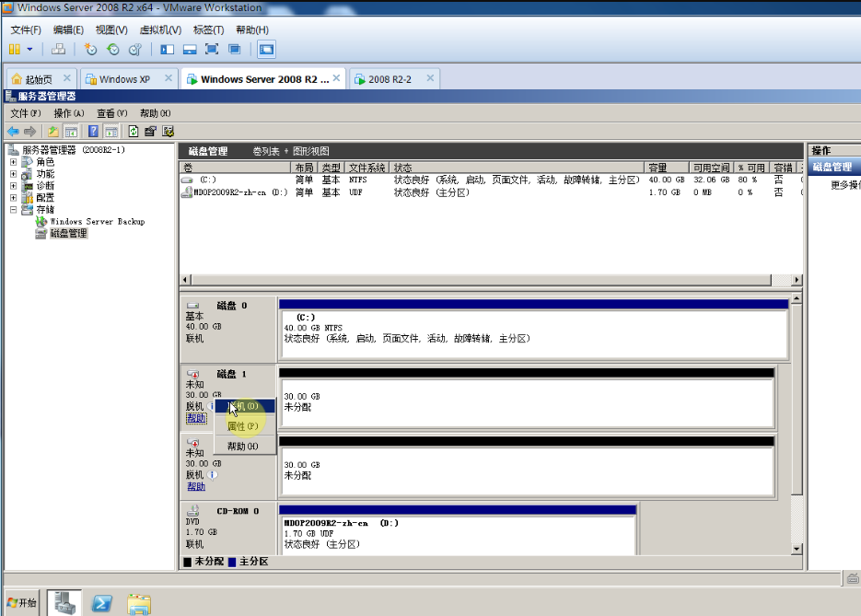Switch to VMware Unity mode icon

tap(235, 50)
